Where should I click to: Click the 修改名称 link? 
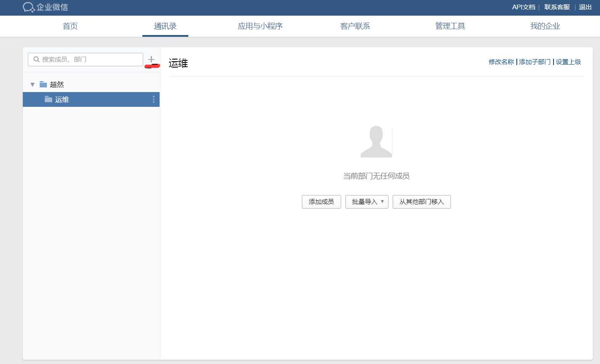pyautogui.click(x=501, y=62)
